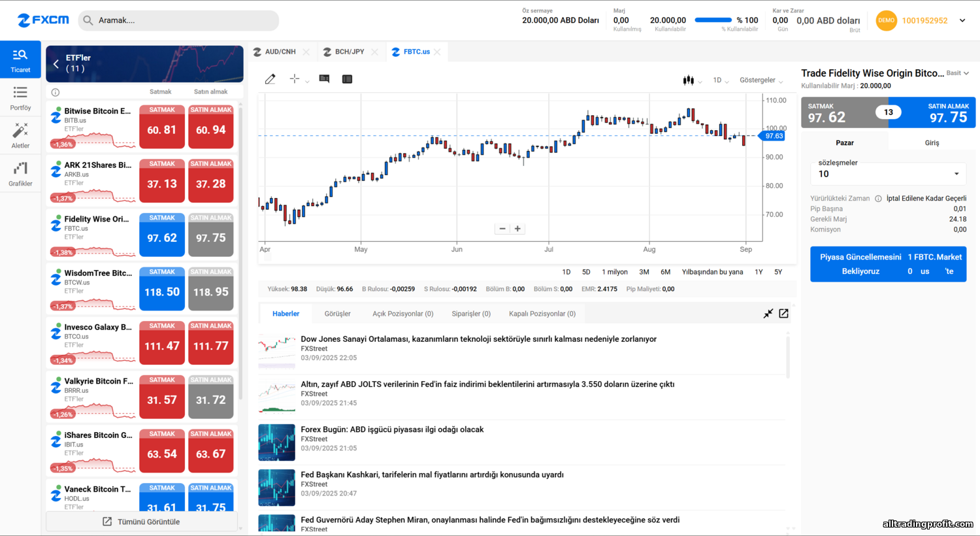This screenshot has height=536, width=980.
Task: Select the Giriş order type tab
Action: click(932, 142)
